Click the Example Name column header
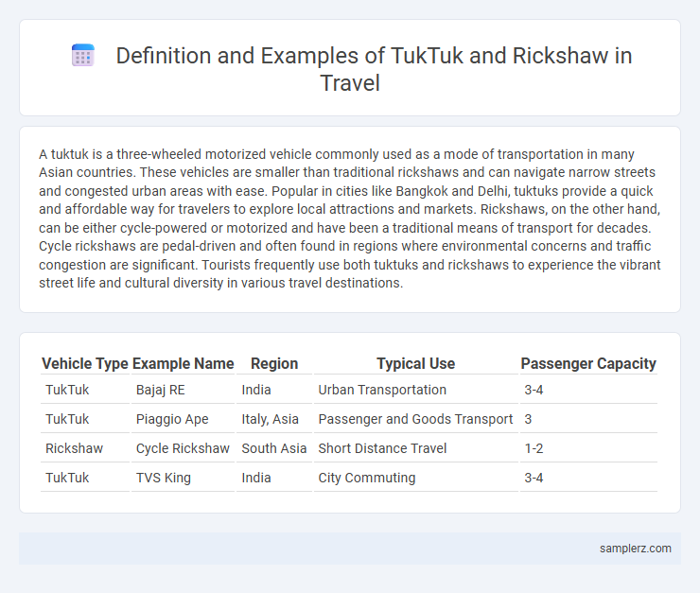The height and width of the screenshot is (593, 700). (x=183, y=364)
